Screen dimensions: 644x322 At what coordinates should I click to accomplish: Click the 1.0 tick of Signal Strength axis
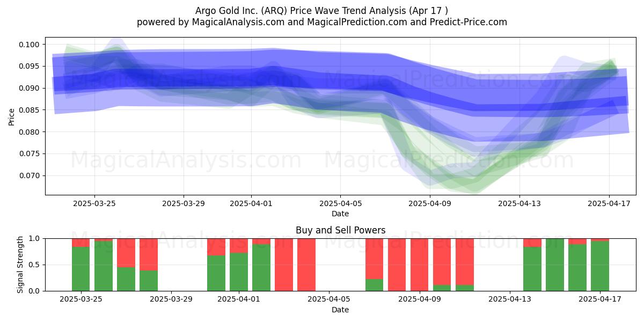pyautogui.click(x=35, y=238)
